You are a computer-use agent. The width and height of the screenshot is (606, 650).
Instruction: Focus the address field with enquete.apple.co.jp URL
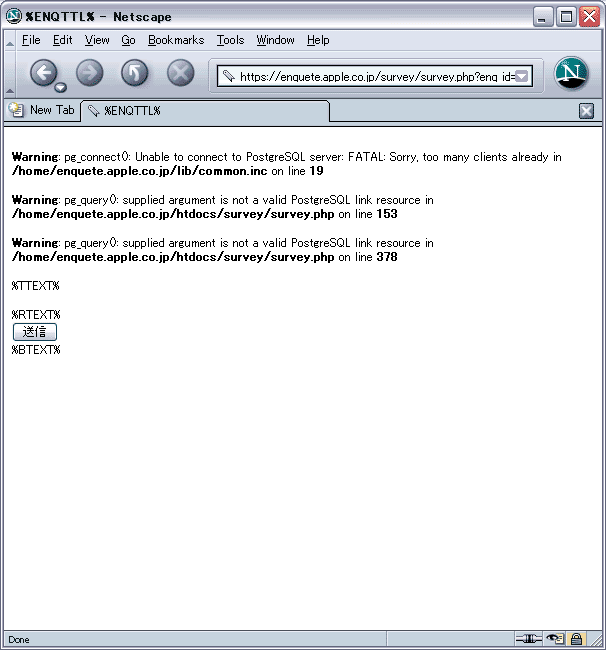(375, 76)
